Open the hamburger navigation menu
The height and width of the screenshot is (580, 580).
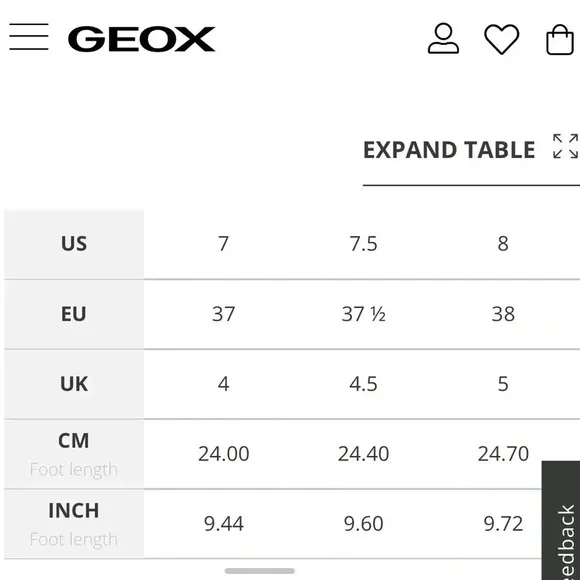[29, 37]
